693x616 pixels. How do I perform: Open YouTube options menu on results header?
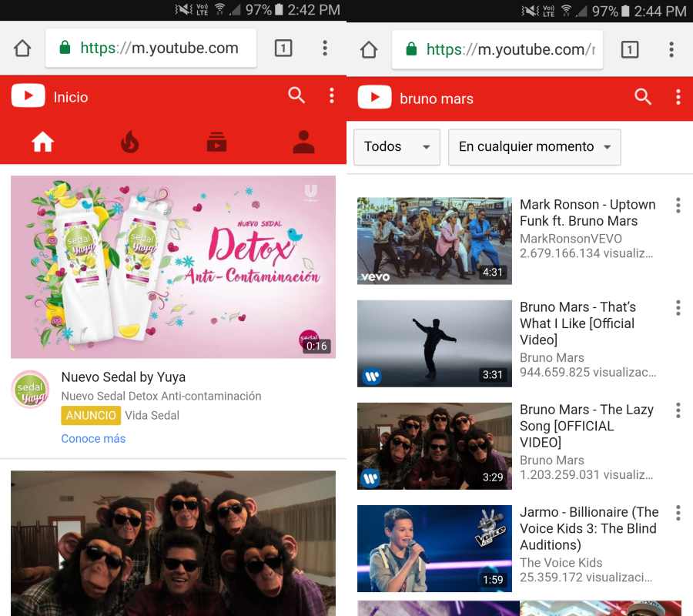pyautogui.click(x=678, y=97)
